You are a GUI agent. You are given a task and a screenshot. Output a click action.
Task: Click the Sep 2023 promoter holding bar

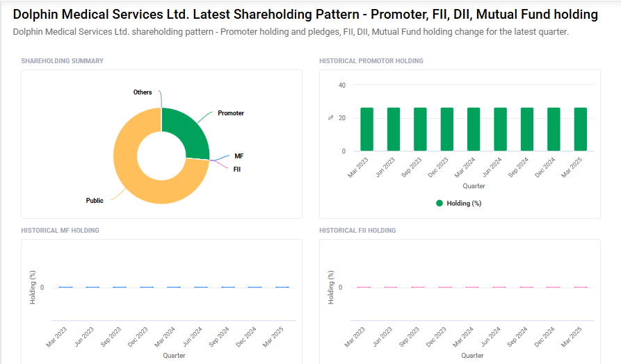[420, 129]
